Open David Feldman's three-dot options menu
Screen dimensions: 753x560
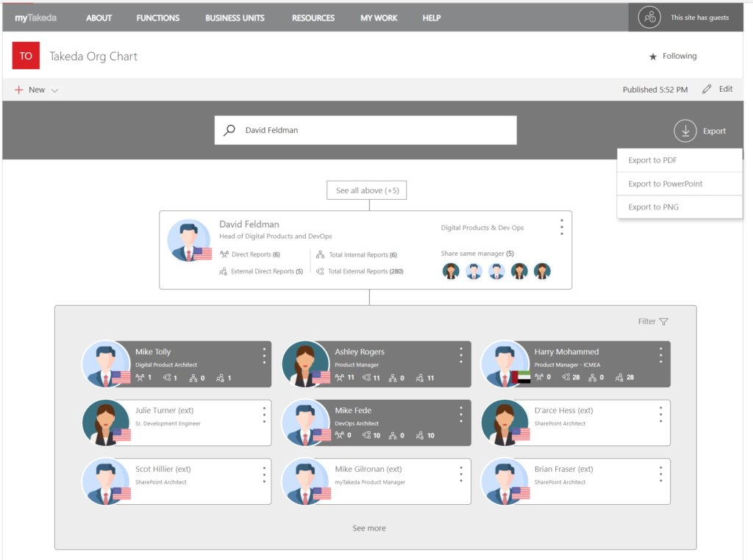click(x=561, y=227)
